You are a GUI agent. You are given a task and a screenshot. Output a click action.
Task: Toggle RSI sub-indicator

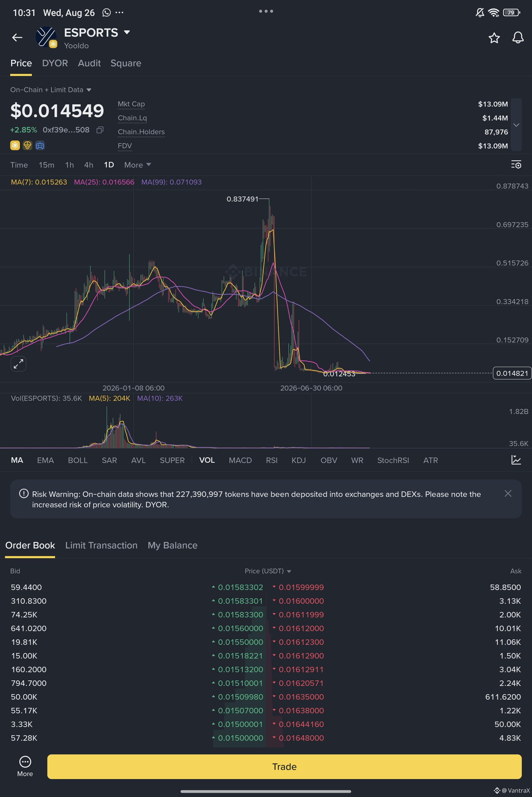[272, 461]
